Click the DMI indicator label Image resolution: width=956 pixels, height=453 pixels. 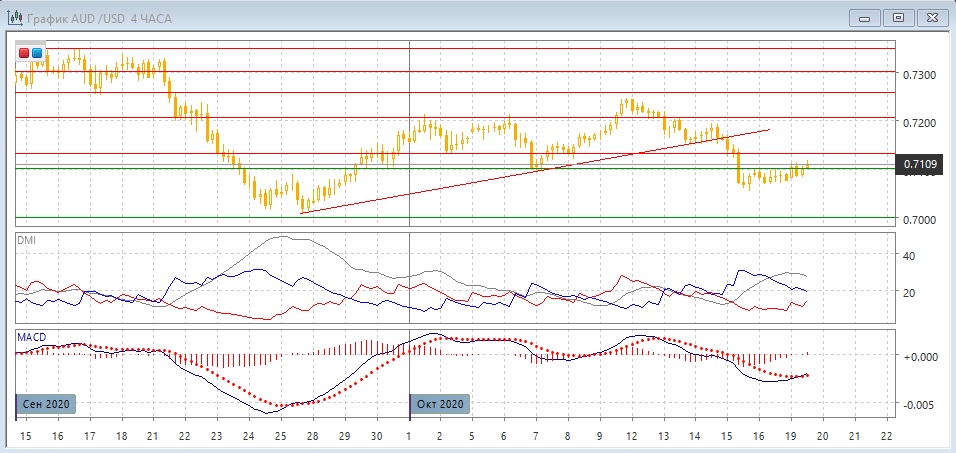pyautogui.click(x=26, y=241)
